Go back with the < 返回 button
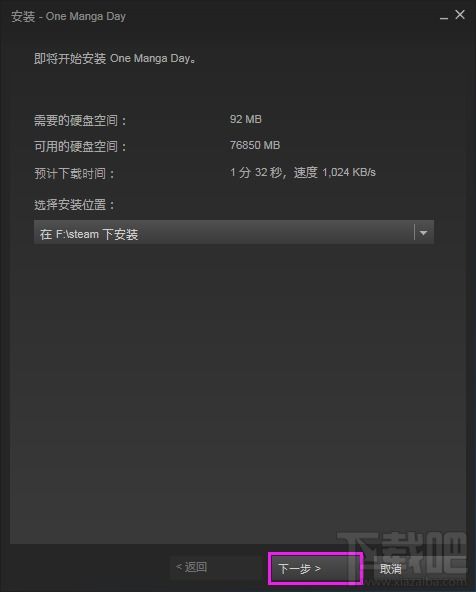Viewport: 476px width, 592px height. pyautogui.click(x=191, y=567)
